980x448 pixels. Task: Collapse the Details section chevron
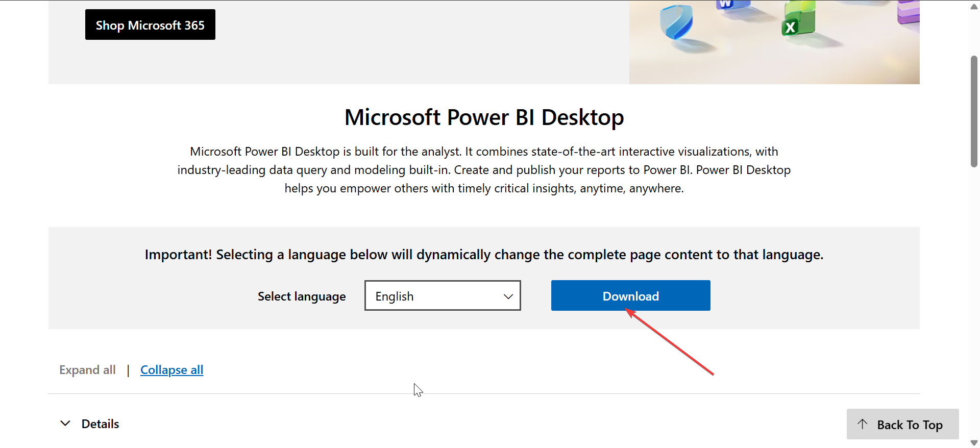[x=65, y=424]
